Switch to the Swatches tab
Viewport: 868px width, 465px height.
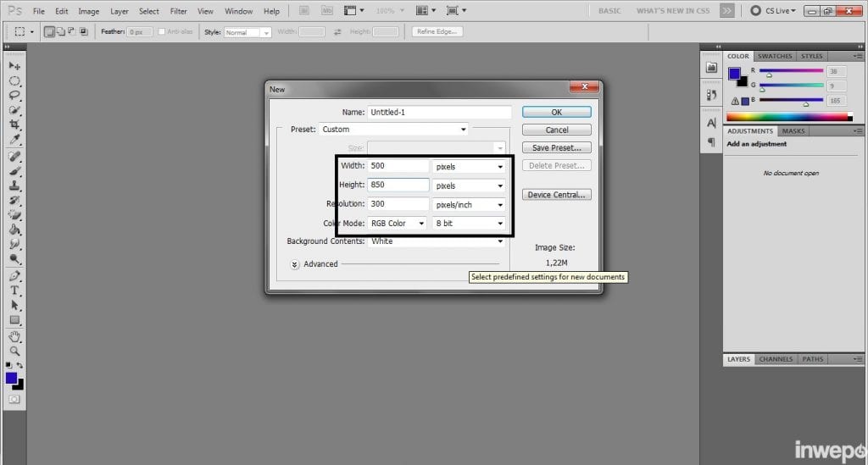point(775,56)
